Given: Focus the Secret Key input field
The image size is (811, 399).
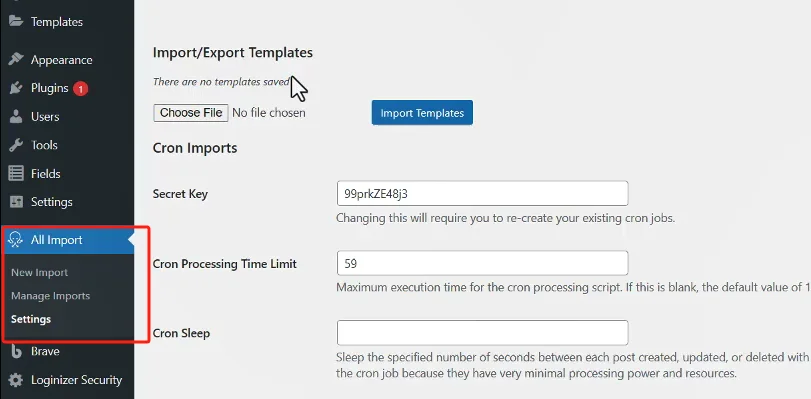Looking at the screenshot, I should click(482, 194).
